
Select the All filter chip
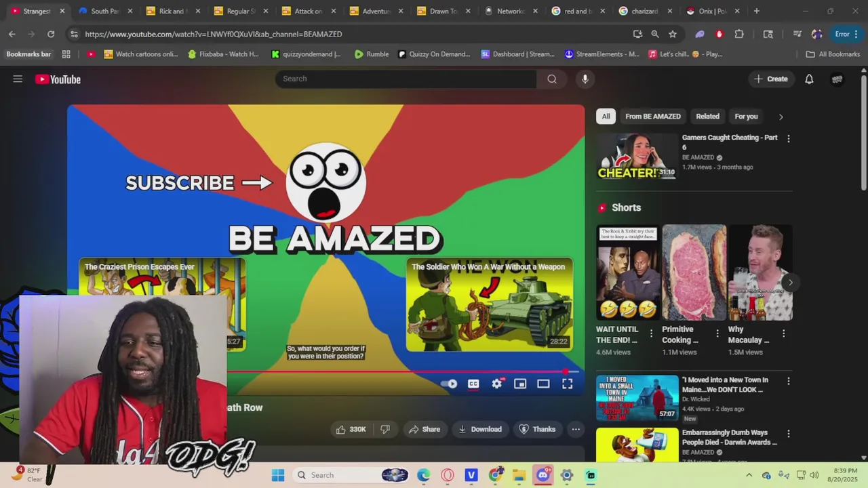pyautogui.click(x=606, y=117)
